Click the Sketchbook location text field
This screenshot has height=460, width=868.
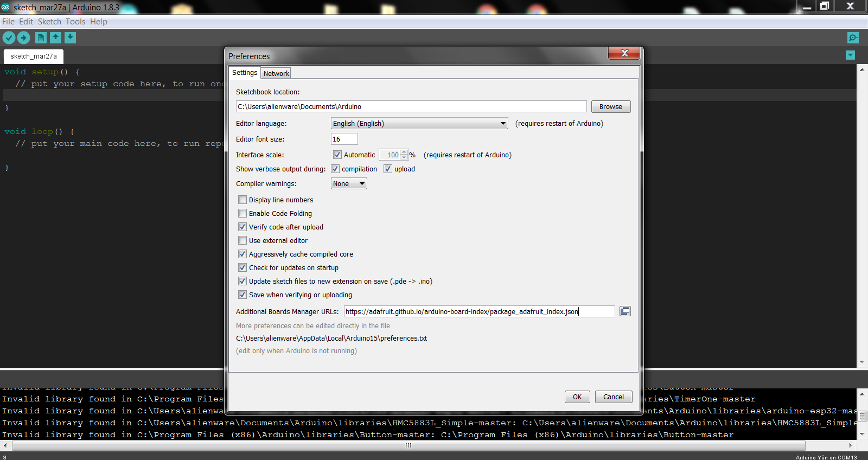pyautogui.click(x=411, y=106)
